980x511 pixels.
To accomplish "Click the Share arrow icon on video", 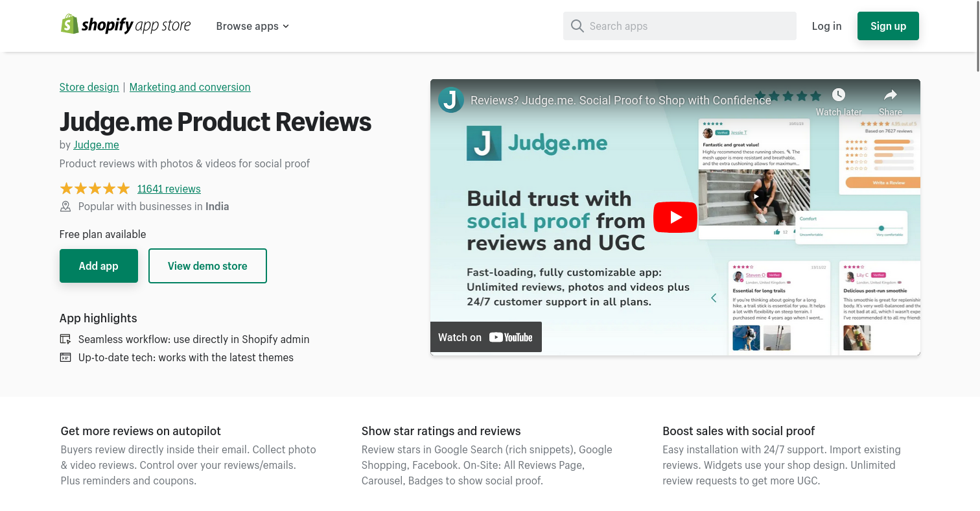I will 891,95.
